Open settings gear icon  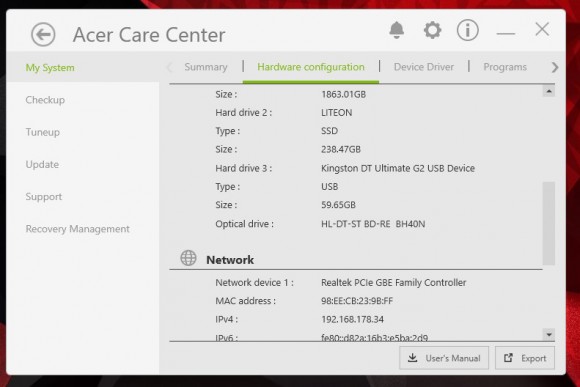point(432,30)
